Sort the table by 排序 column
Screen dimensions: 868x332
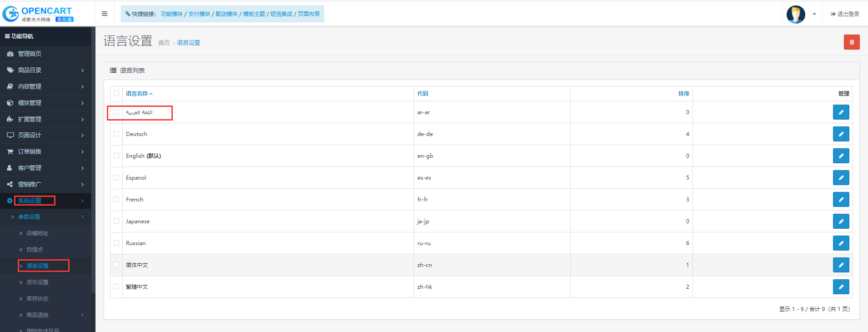pyautogui.click(x=683, y=94)
